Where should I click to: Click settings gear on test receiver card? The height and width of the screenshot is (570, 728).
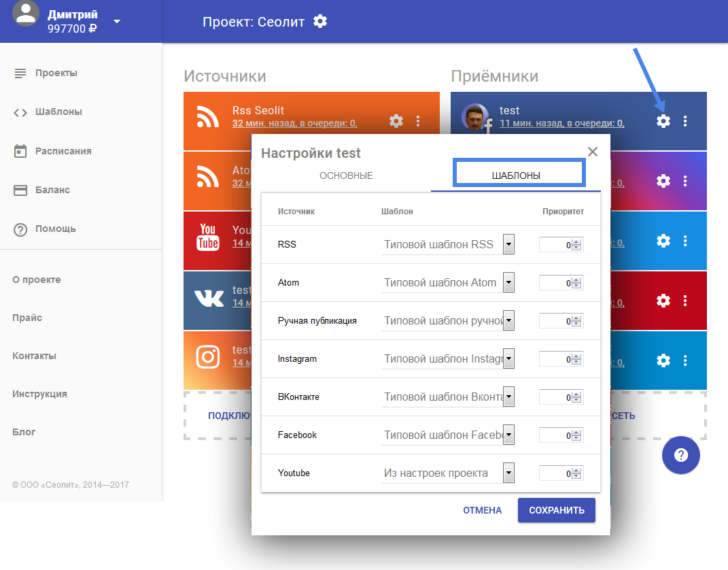click(663, 121)
